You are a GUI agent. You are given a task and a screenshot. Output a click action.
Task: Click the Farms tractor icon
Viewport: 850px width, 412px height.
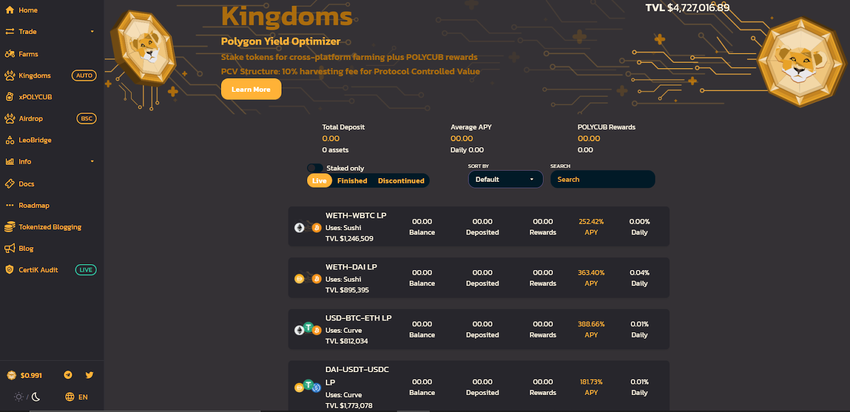click(10, 54)
